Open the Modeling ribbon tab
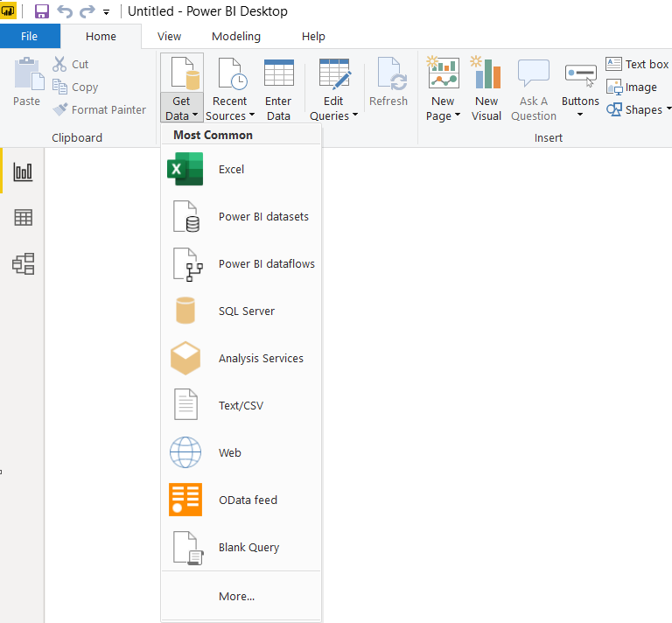 236,37
